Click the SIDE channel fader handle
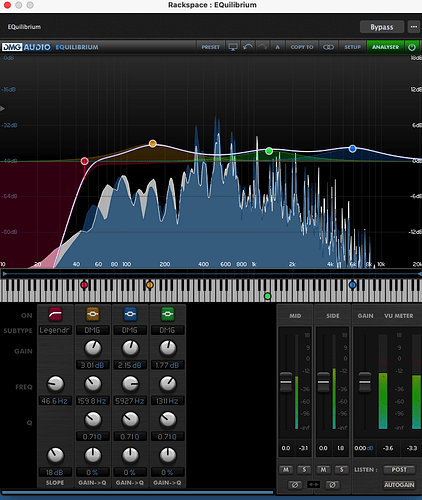Image resolution: width=422 pixels, height=500 pixels. point(323,382)
